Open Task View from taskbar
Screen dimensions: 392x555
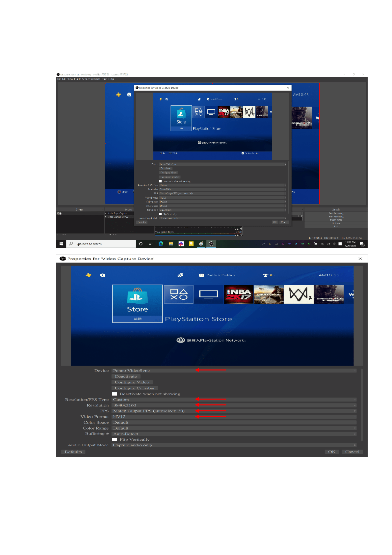point(150,244)
